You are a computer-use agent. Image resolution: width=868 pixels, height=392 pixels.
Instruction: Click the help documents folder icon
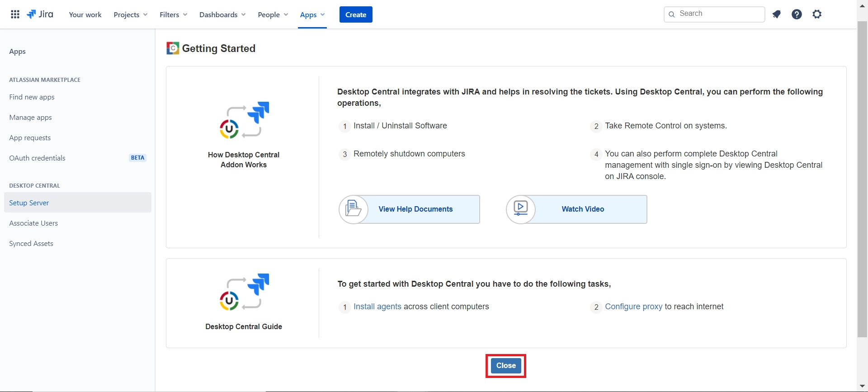354,209
